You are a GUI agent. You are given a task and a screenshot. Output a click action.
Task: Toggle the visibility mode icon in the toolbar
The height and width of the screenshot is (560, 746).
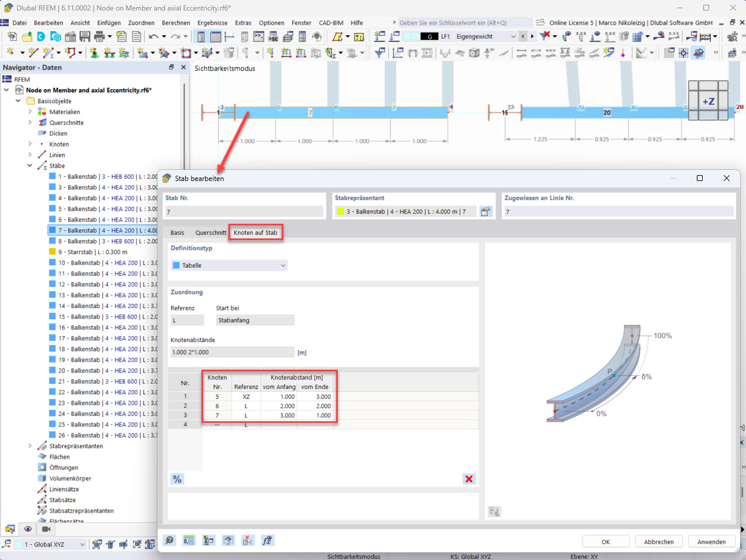699,53
